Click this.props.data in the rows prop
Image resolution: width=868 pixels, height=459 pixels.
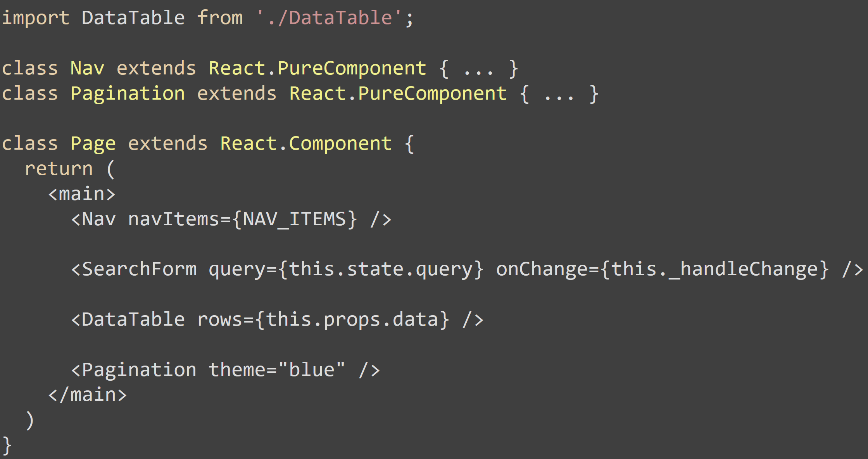pyautogui.click(x=352, y=319)
